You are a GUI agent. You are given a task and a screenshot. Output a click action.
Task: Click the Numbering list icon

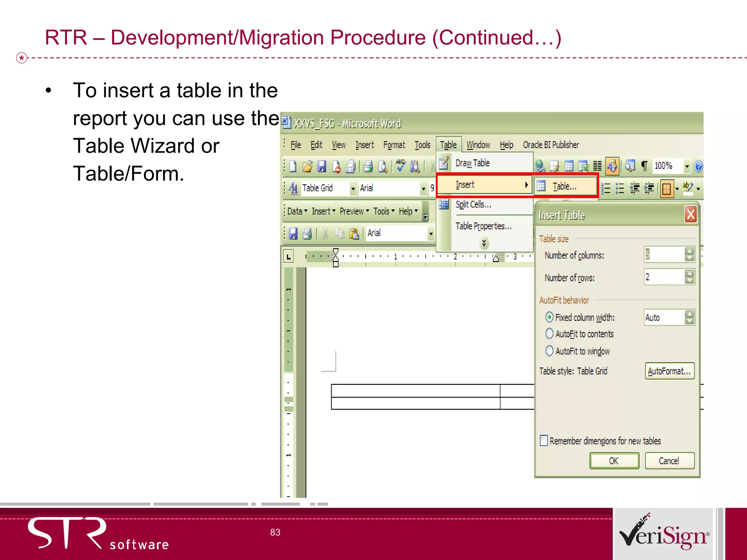pos(605,188)
